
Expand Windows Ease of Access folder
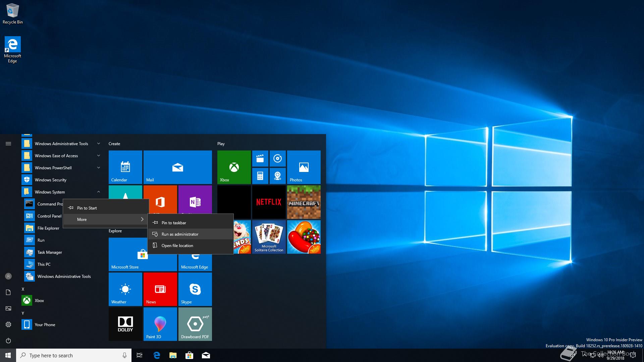click(62, 156)
